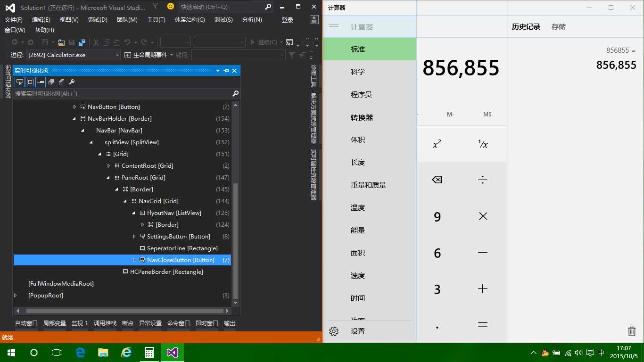Image resolution: width=644 pixels, height=362 pixels.
Task: Open the 生命周期事件 dropdown
Action: pos(149,55)
